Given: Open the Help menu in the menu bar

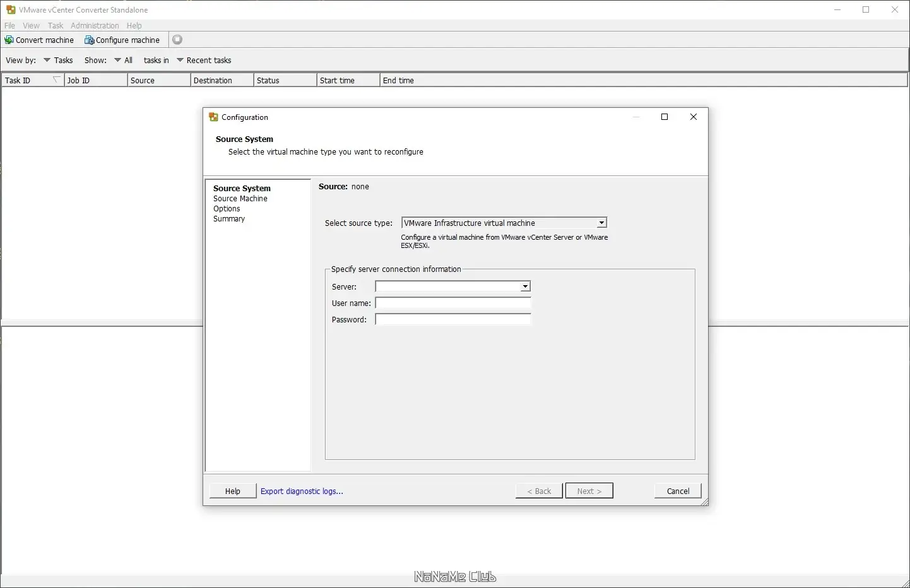Looking at the screenshot, I should pyautogui.click(x=134, y=26).
